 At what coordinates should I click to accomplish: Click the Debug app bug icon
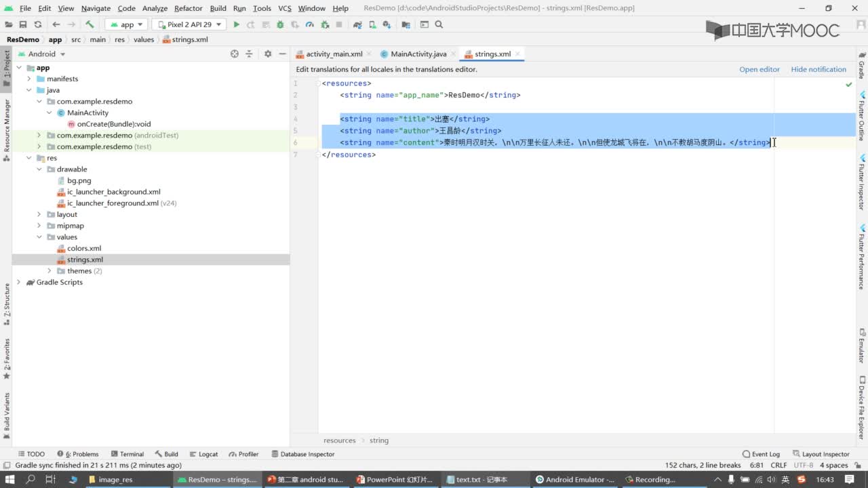(x=279, y=24)
